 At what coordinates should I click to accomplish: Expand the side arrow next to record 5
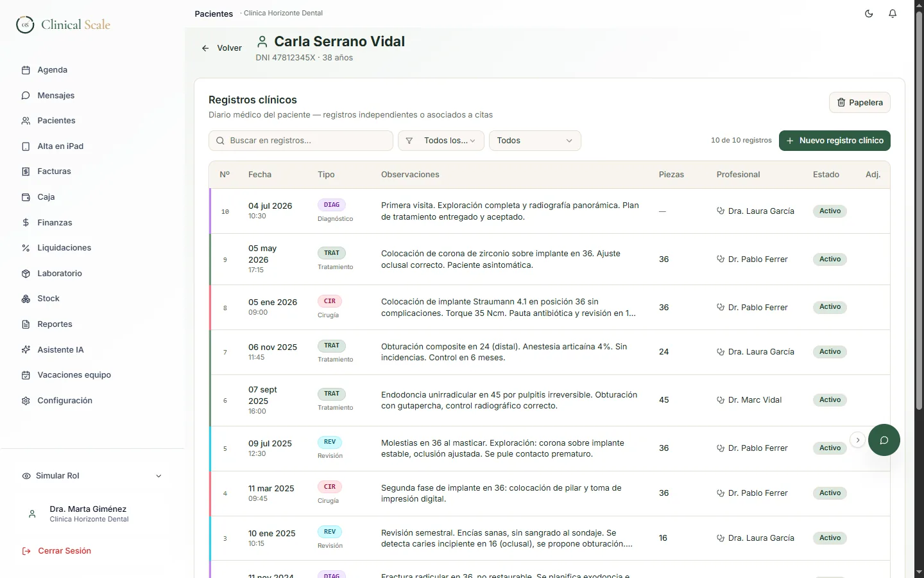pos(858,440)
